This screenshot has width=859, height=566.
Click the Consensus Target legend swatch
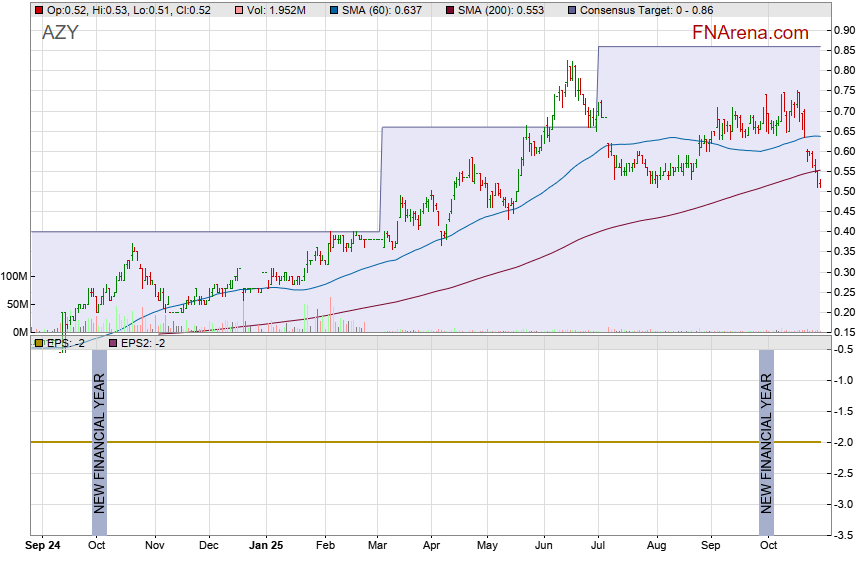[x=571, y=10]
